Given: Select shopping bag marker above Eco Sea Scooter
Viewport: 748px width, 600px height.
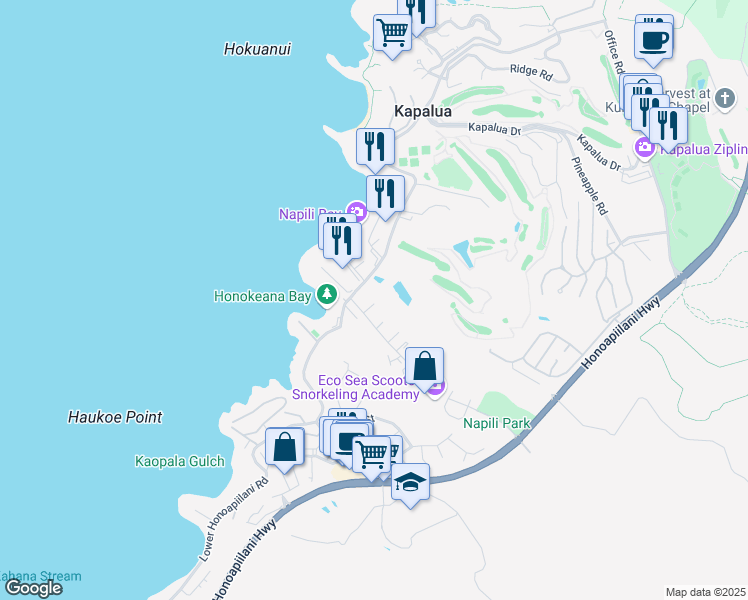Looking at the screenshot, I should tap(424, 367).
